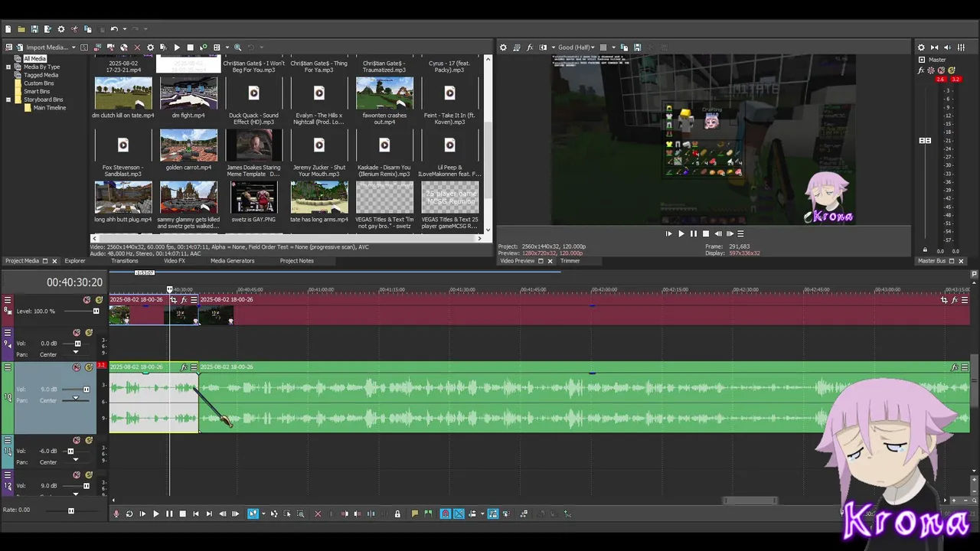Click Play in Video Preview controls
The width and height of the screenshot is (980, 551).
[x=681, y=233]
